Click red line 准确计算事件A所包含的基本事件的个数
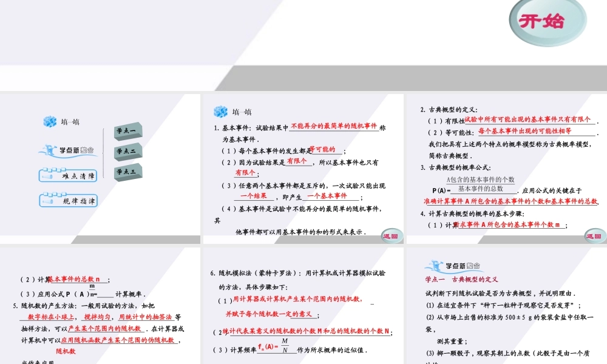 point(510,201)
